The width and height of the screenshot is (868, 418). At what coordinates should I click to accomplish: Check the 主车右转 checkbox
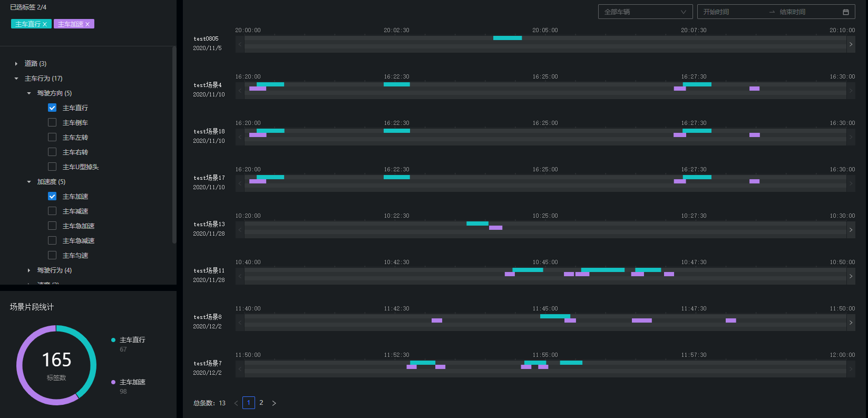click(x=52, y=152)
